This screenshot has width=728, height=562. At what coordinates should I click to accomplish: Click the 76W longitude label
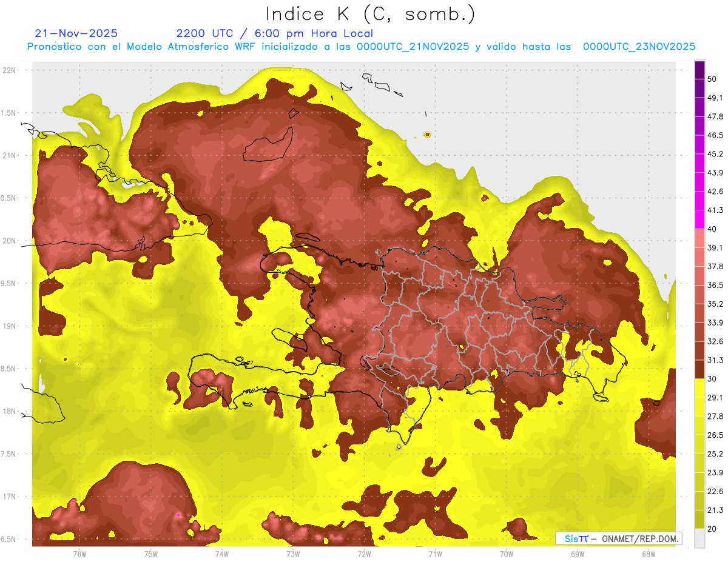[x=79, y=554]
